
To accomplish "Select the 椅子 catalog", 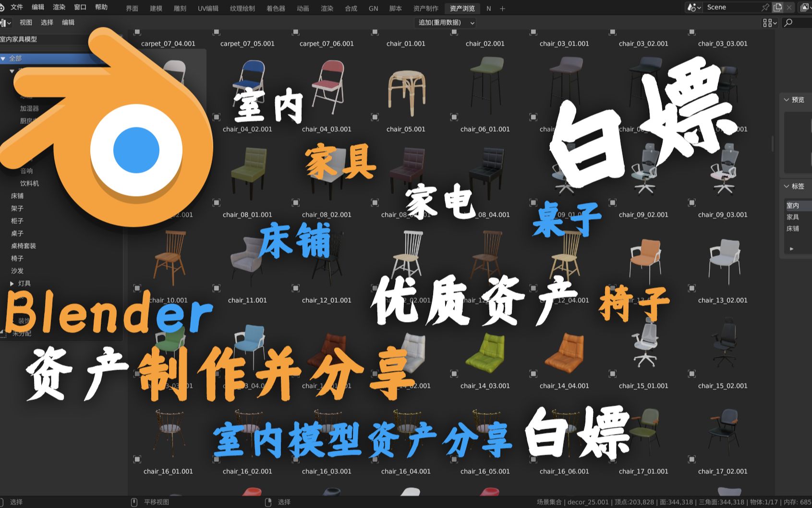I will 17,259.
